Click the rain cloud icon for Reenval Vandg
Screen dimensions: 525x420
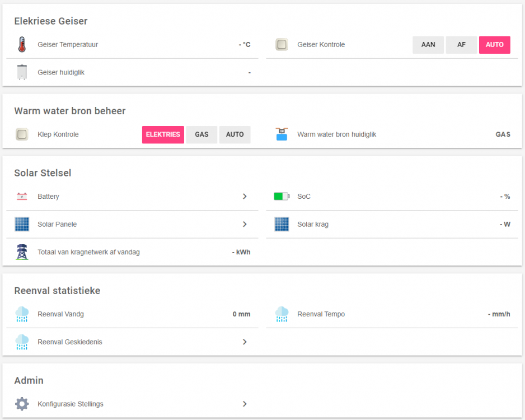(22, 314)
